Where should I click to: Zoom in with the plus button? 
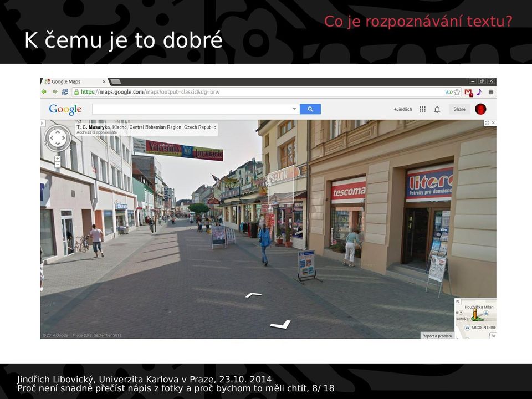tap(58, 159)
